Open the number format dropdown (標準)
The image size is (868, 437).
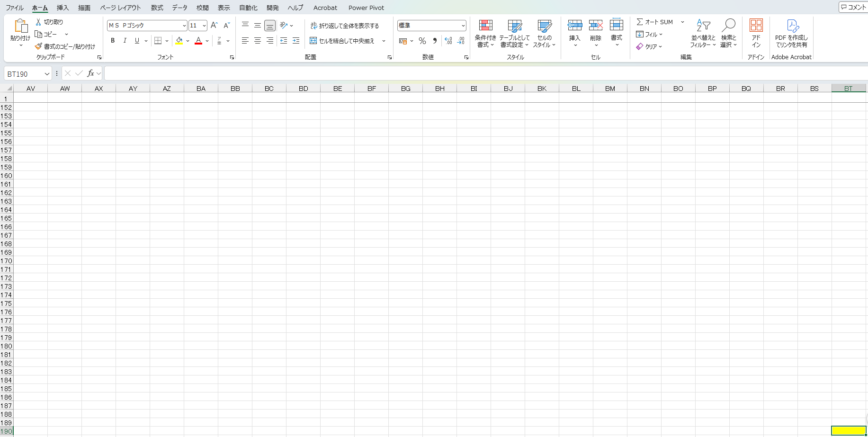pos(463,26)
